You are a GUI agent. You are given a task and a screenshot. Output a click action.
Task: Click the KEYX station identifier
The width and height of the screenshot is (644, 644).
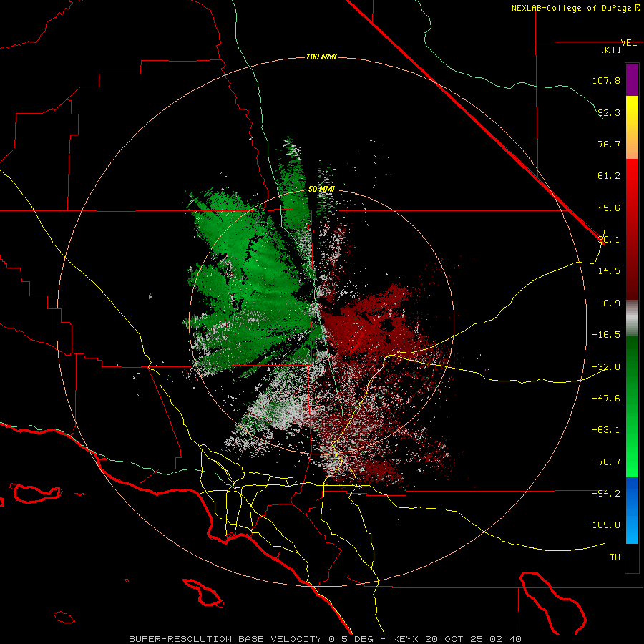pos(406,639)
